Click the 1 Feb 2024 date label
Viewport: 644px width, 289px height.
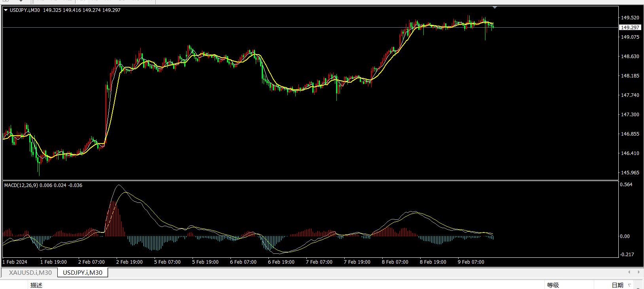pos(15,262)
